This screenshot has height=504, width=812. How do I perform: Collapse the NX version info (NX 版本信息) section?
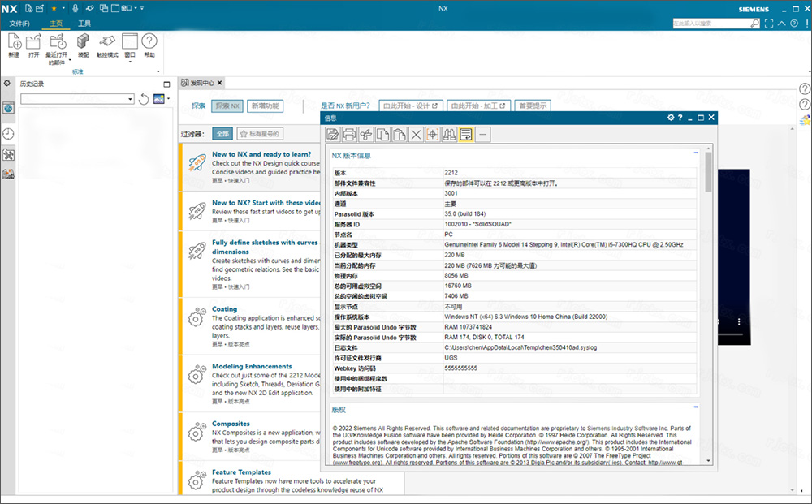696,153
